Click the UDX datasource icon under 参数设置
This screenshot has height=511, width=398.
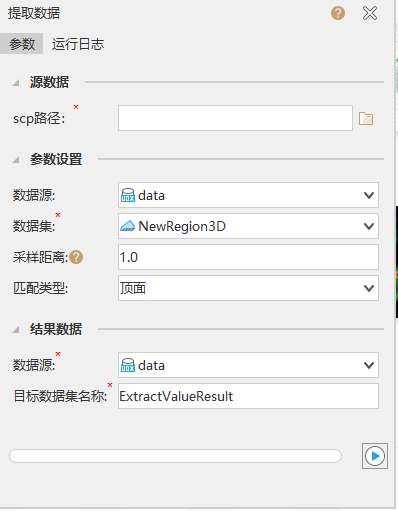tap(128, 195)
